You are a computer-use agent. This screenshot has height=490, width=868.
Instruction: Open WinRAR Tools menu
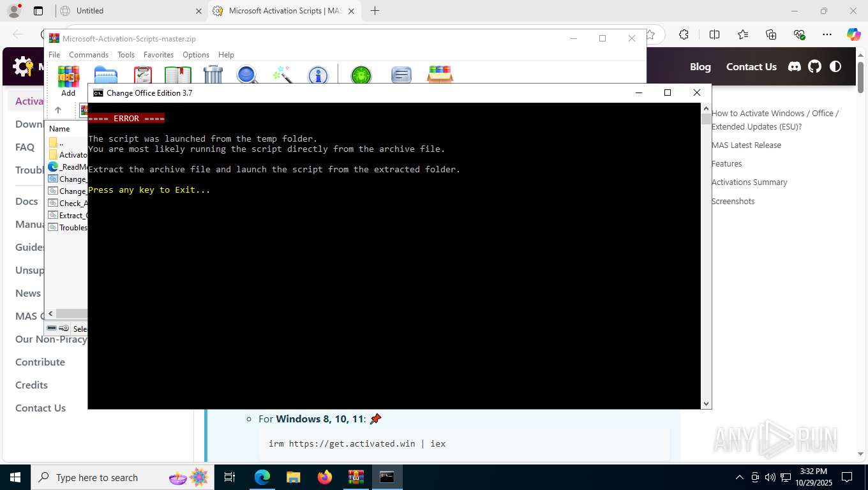pos(126,55)
